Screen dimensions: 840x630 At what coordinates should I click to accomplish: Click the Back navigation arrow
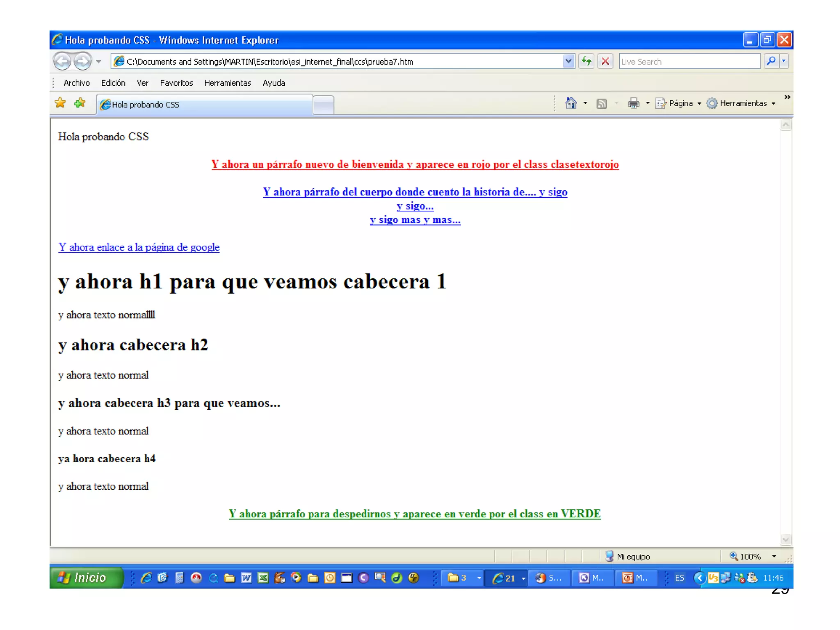62,62
